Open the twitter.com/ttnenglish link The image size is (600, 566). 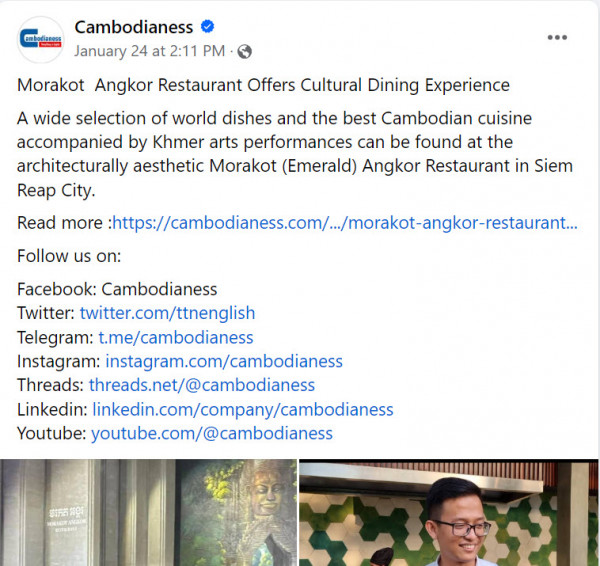click(x=167, y=313)
